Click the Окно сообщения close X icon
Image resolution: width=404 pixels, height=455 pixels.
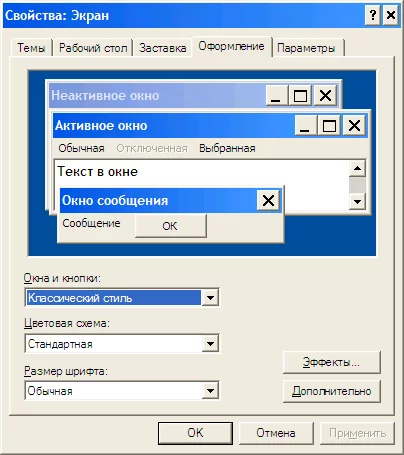268,200
